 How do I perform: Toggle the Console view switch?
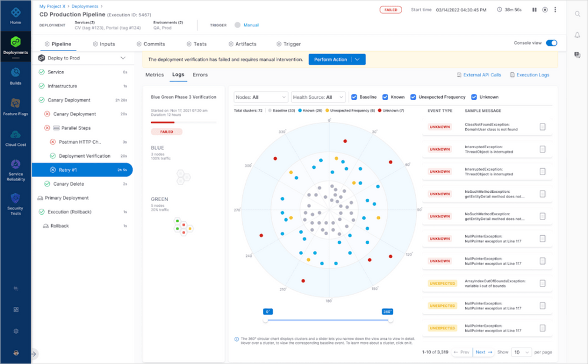click(x=552, y=43)
